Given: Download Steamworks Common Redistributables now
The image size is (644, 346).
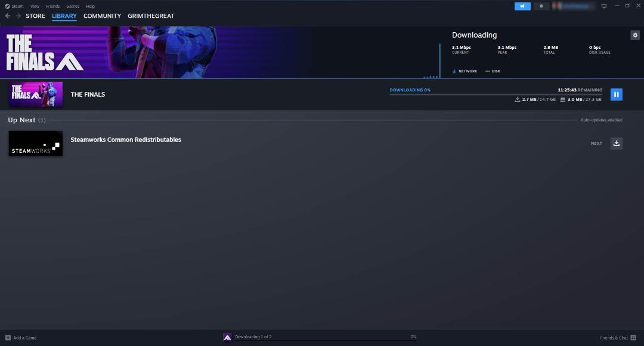Looking at the screenshot, I should (x=616, y=143).
